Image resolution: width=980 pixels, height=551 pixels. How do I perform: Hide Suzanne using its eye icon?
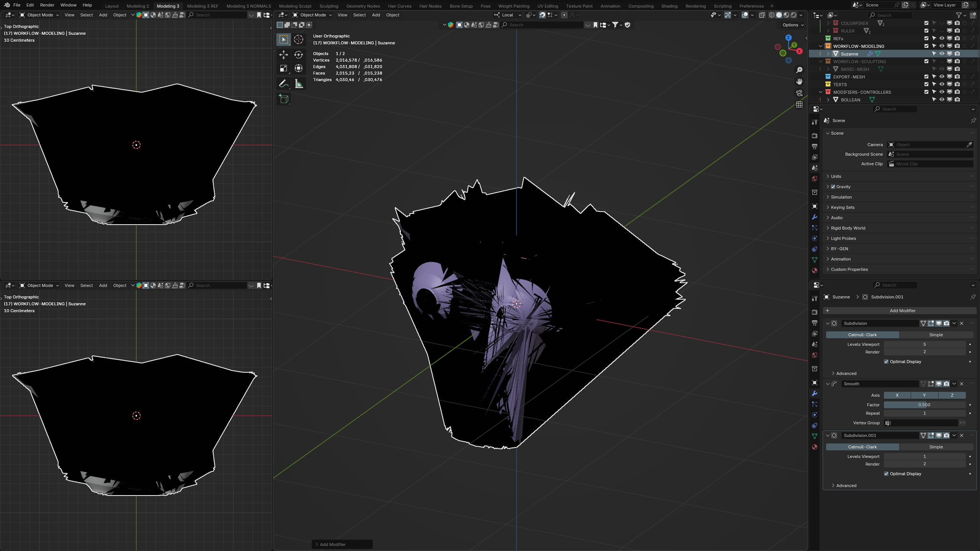942,54
